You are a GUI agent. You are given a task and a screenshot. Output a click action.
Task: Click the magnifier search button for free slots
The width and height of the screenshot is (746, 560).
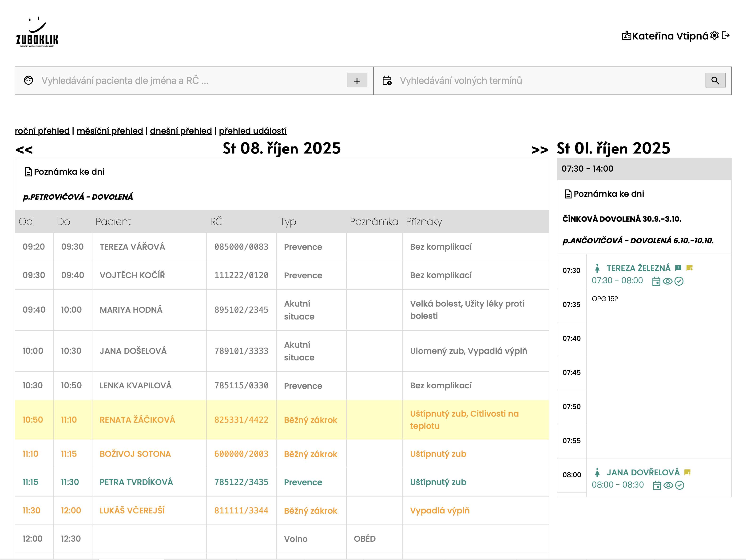(715, 81)
